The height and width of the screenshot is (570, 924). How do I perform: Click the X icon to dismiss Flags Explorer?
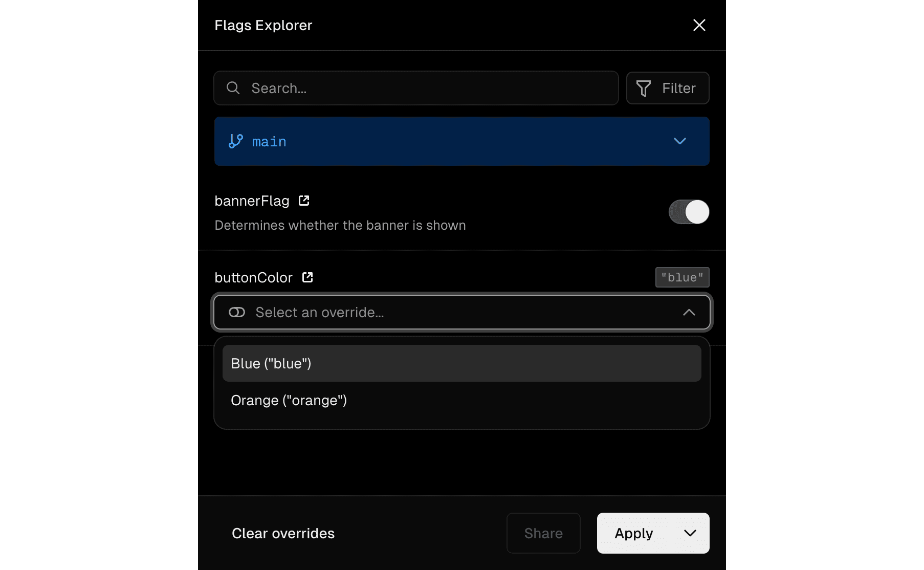tap(699, 25)
